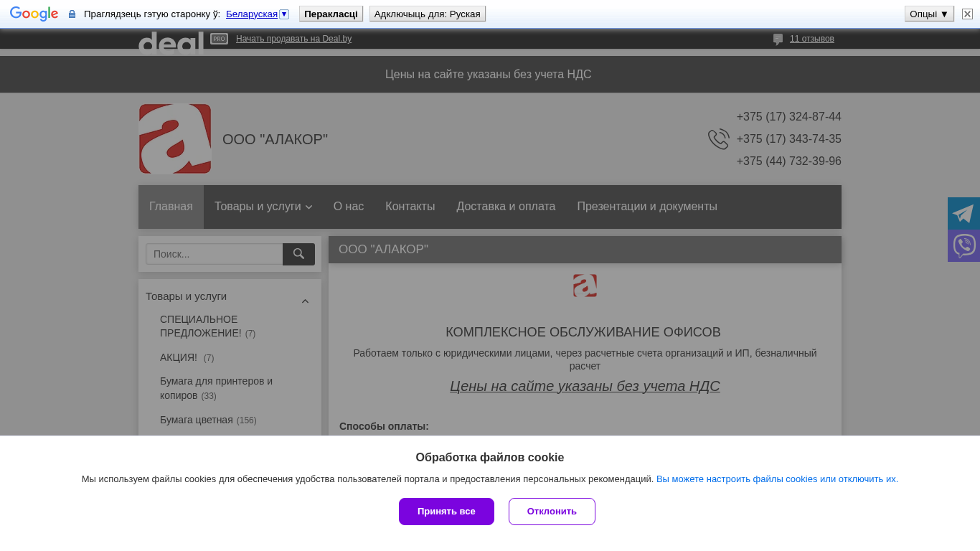This screenshot has width=980, height=551.
Task: Click the PRO badge icon
Action: pos(219,39)
